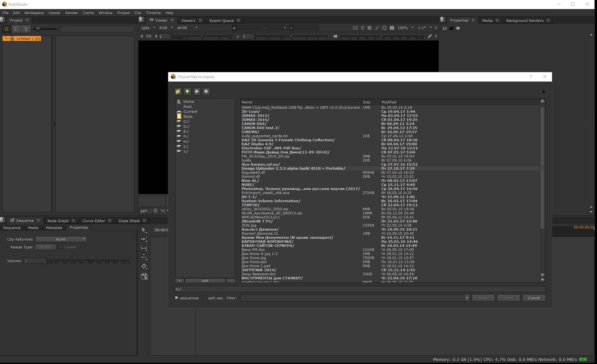The width and height of the screenshot is (597, 364).
Task: Open the 1:1 ratio dropdown
Action: point(425,28)
